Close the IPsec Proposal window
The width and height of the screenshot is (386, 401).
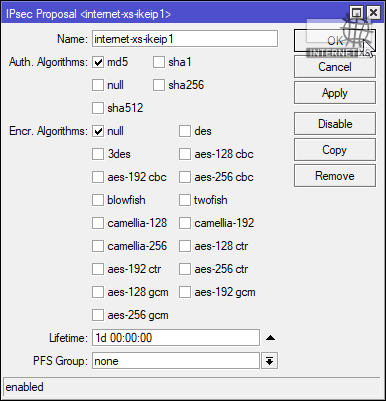click(374, 13)
